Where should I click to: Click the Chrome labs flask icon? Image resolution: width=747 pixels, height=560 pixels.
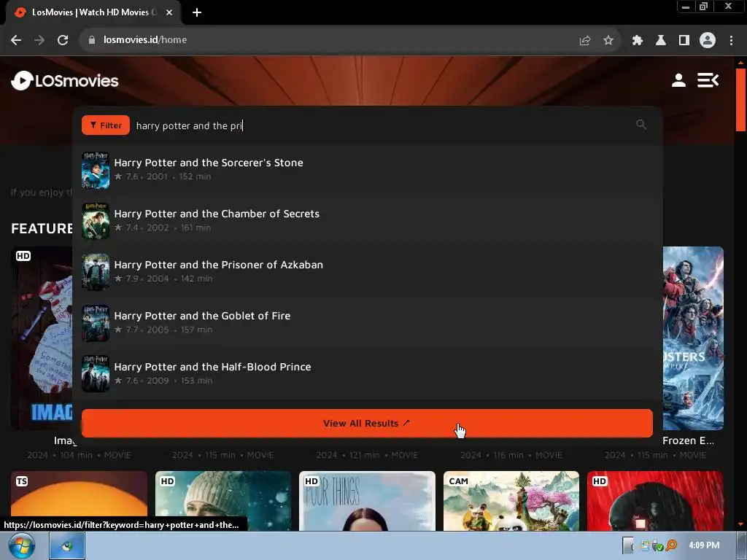point(661,41)
